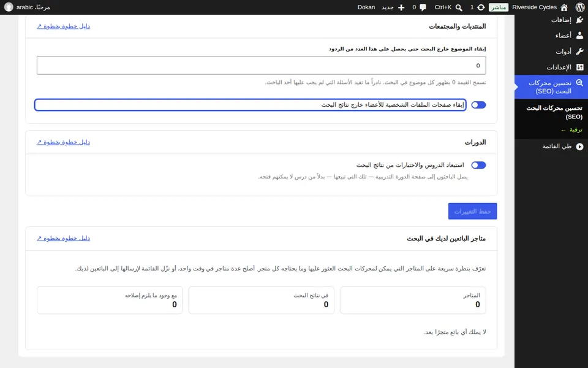Click the settings sliders icon in sidebar
Viewport: 588px width, 368px height.
[580, 67]
